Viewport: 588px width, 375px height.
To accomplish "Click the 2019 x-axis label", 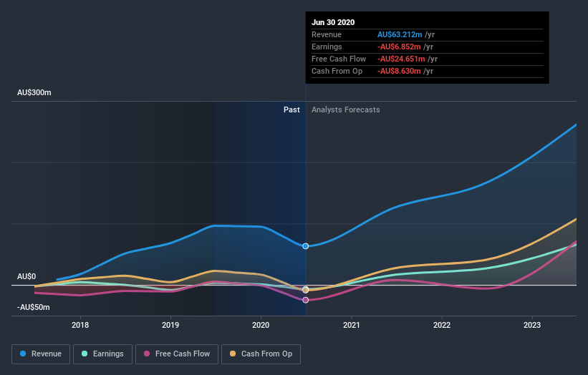I will click(x=170, y=325).
